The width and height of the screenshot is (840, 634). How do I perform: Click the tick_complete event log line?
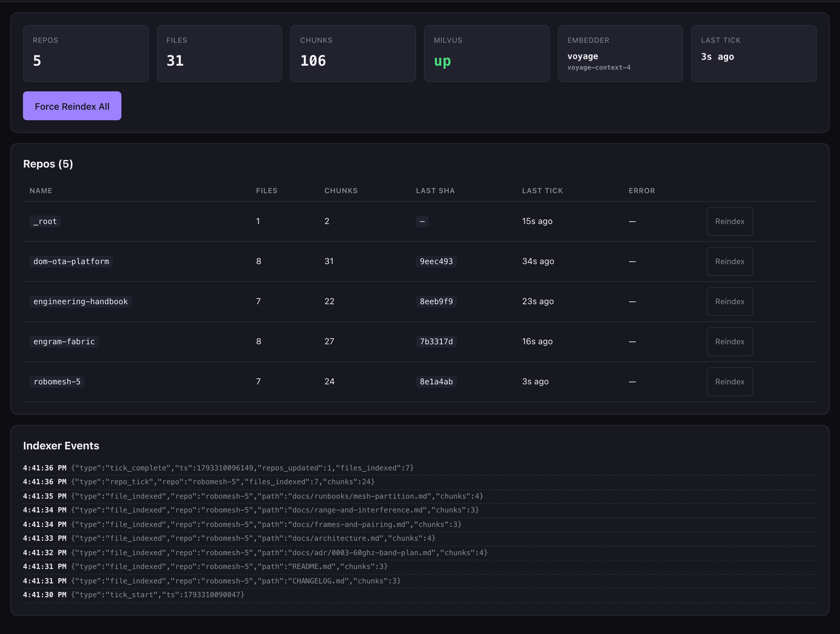click(420, 468)
